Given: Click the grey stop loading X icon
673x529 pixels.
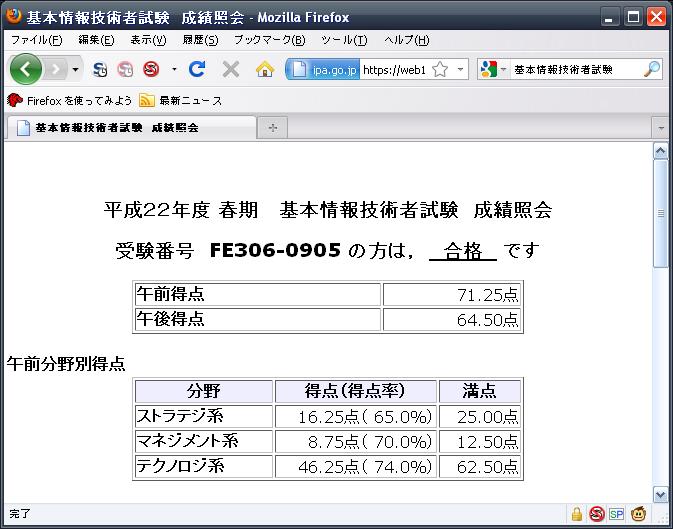Looking at the screenshot, I should 231,69.
